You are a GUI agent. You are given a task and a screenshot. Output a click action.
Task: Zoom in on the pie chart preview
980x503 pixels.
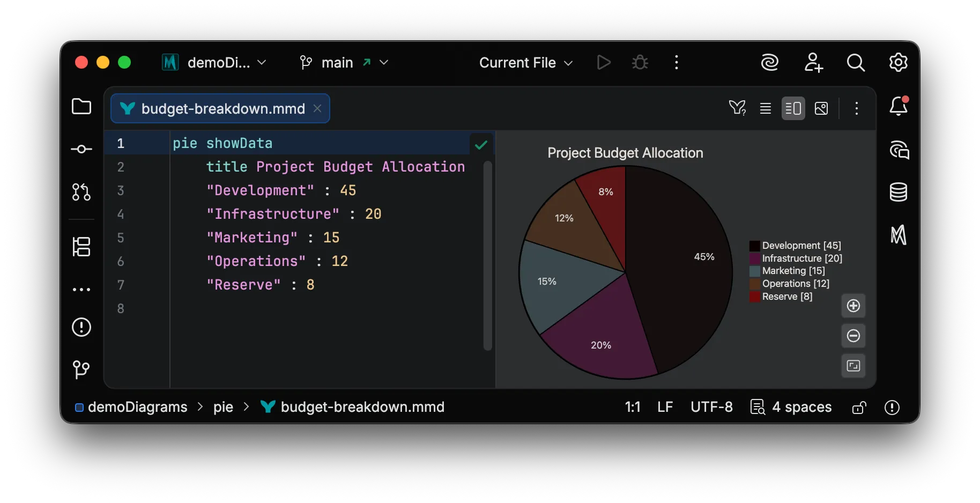[853, 306]
